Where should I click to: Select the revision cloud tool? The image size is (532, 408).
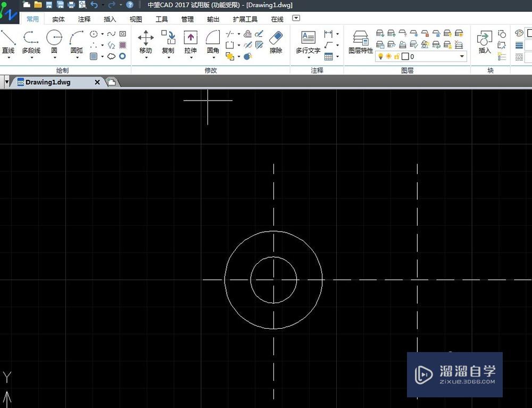point(111,56)
